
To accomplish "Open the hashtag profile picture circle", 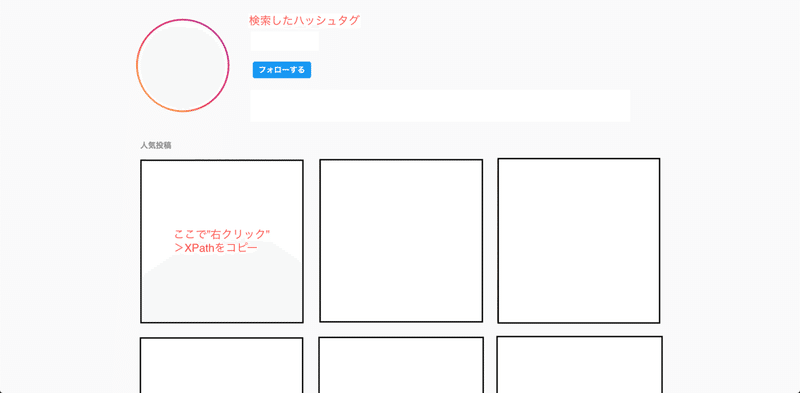I will pos(183,65).
